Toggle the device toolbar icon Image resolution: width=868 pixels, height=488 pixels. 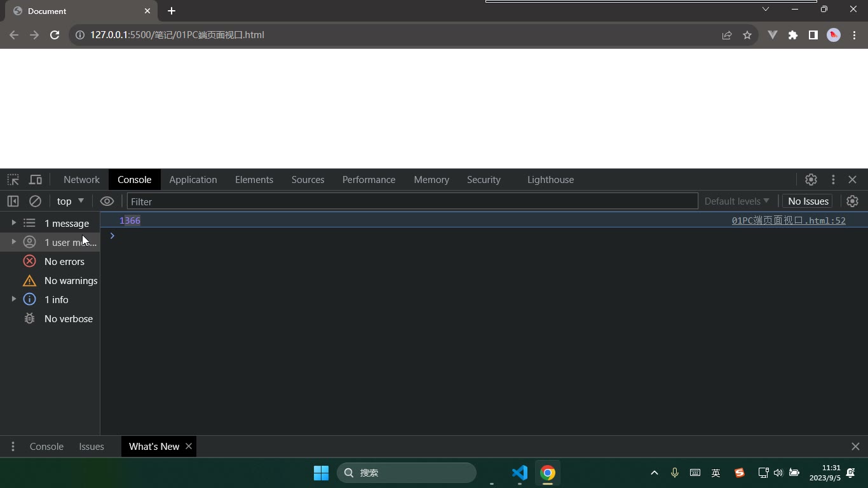pos(36,180)
